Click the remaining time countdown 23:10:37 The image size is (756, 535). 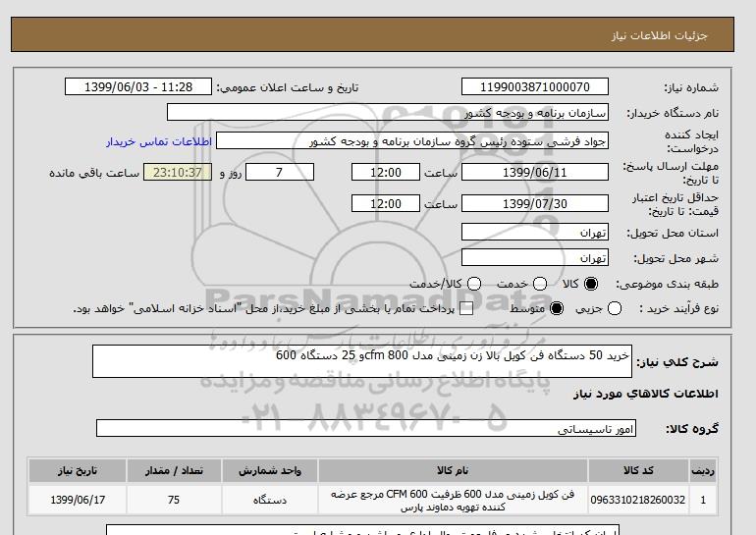(x=178, y=172)
